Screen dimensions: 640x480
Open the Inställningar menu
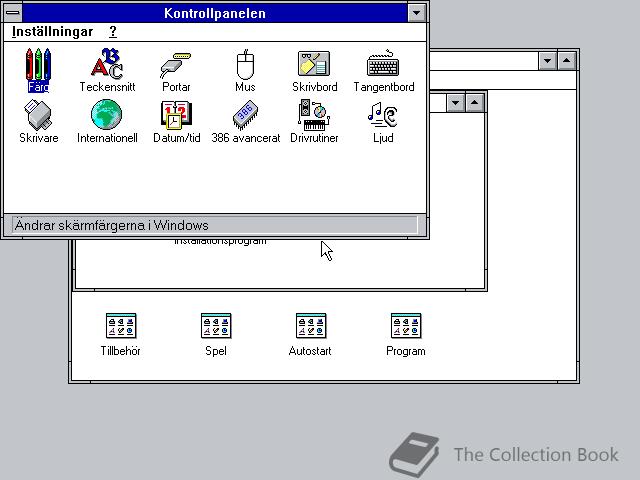pos(52,31)
